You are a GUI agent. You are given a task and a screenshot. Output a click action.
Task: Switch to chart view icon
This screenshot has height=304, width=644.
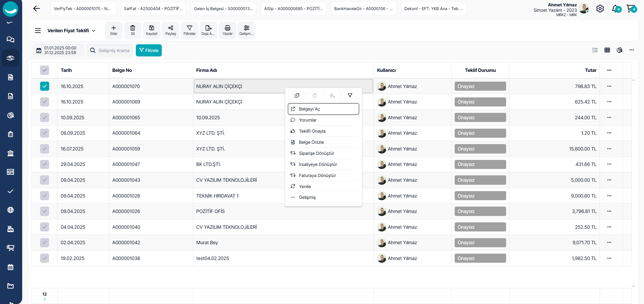[x=619, y=50]
